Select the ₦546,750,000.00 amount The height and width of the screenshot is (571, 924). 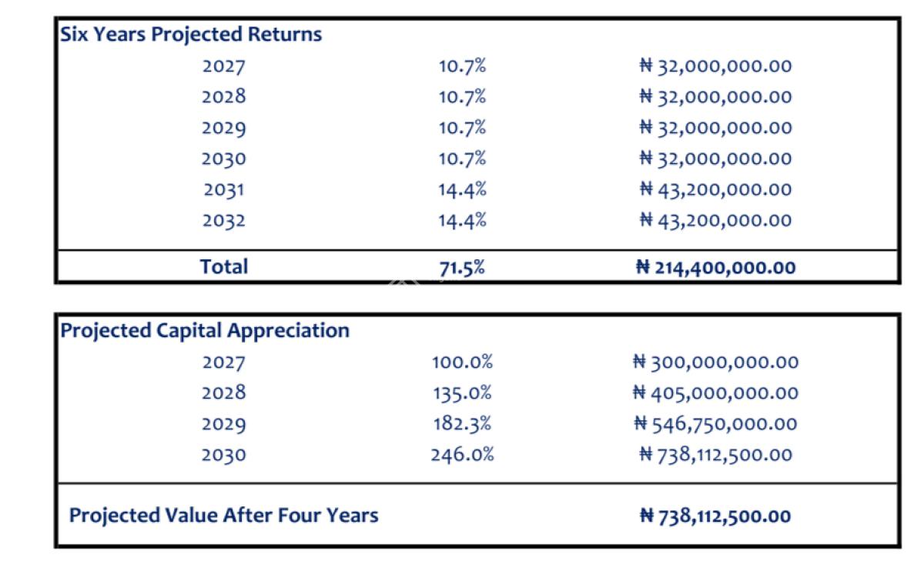coord(716,424)
